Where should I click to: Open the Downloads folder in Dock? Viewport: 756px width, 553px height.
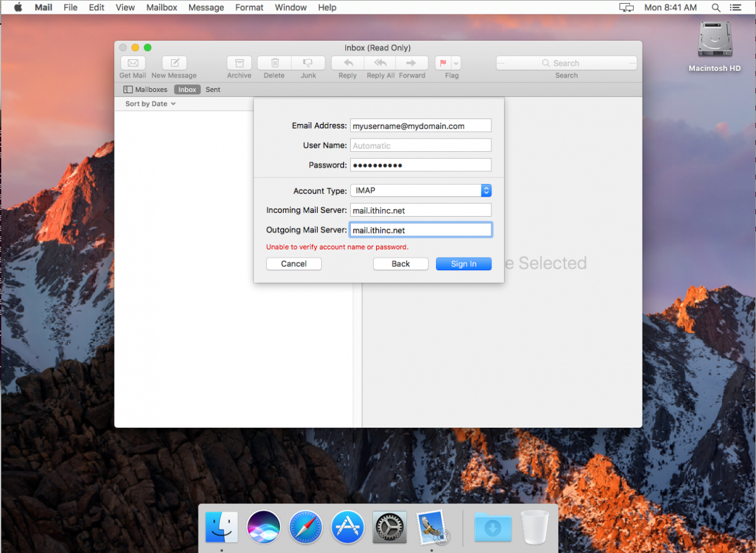492,528
